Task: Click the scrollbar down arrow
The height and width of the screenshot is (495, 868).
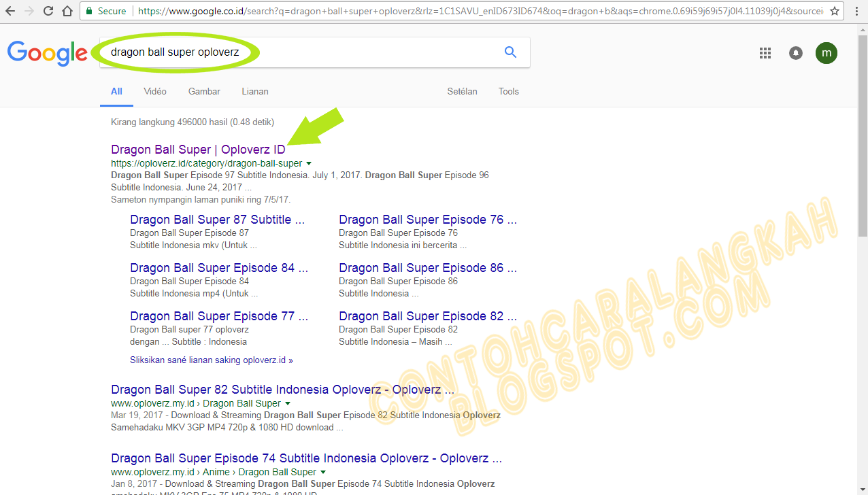Action: pyautogui.click(x=863, y=490)
